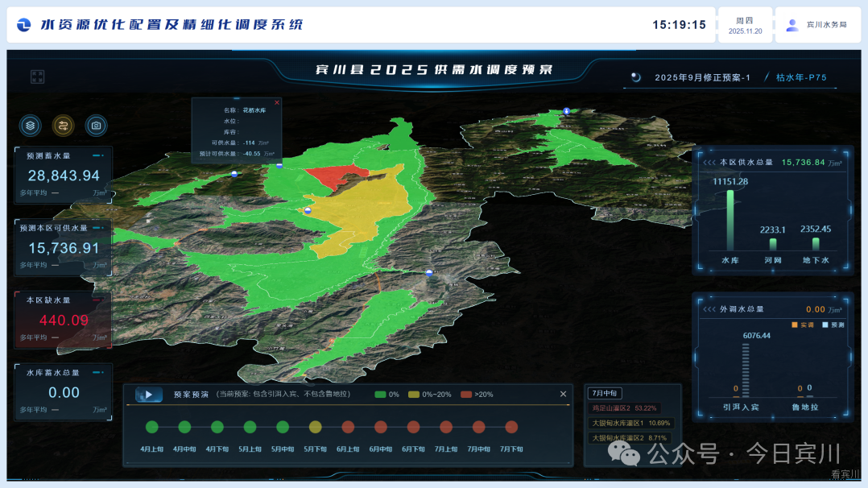The width and height of the screenshot is (868, 488).
Task: Open the map layers control icon
Action: tap(31, 125)
